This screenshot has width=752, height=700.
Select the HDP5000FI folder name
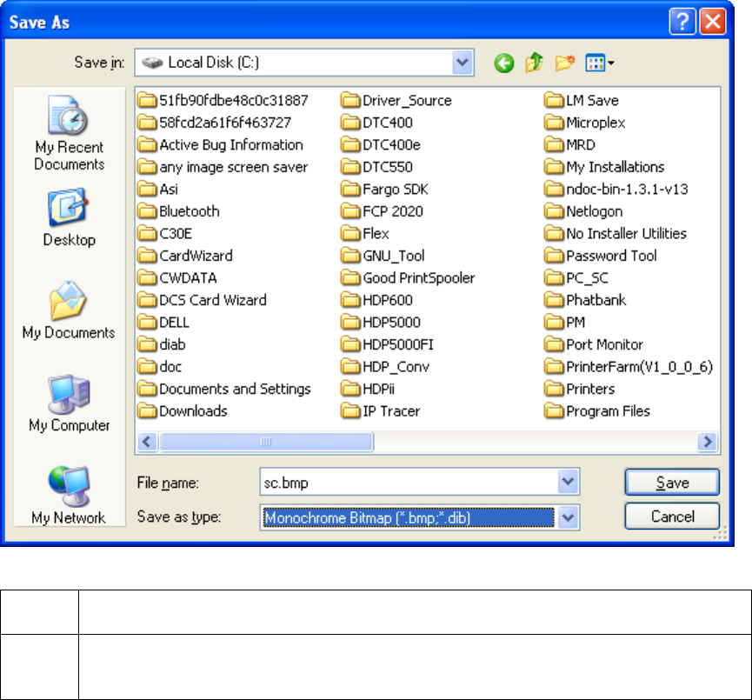(398, 344)
